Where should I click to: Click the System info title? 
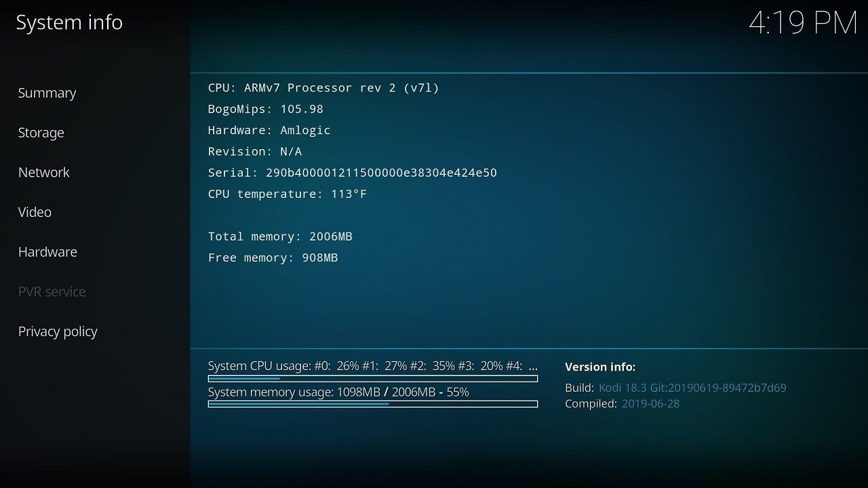68,22
